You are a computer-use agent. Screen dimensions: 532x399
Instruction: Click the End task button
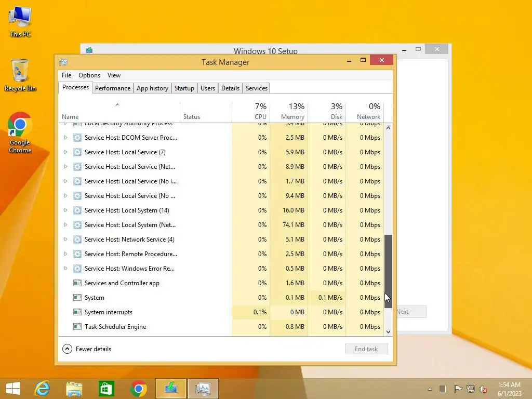[366, 349]
